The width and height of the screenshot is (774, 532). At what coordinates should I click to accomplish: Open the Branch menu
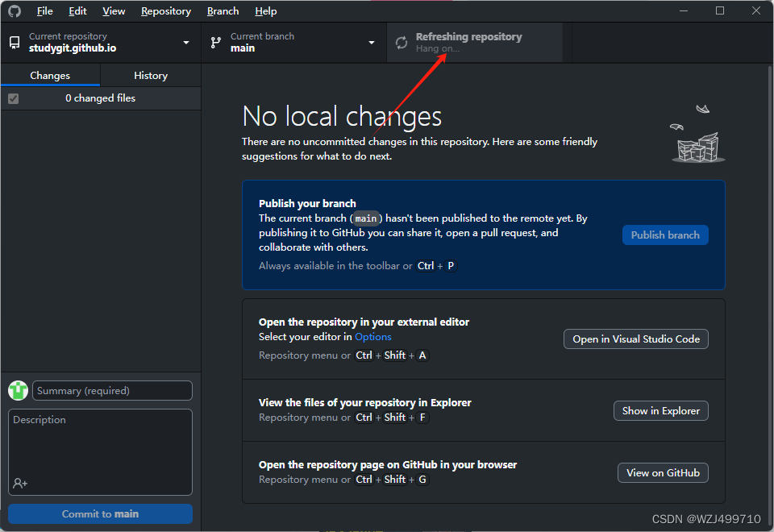coord(223,10)
